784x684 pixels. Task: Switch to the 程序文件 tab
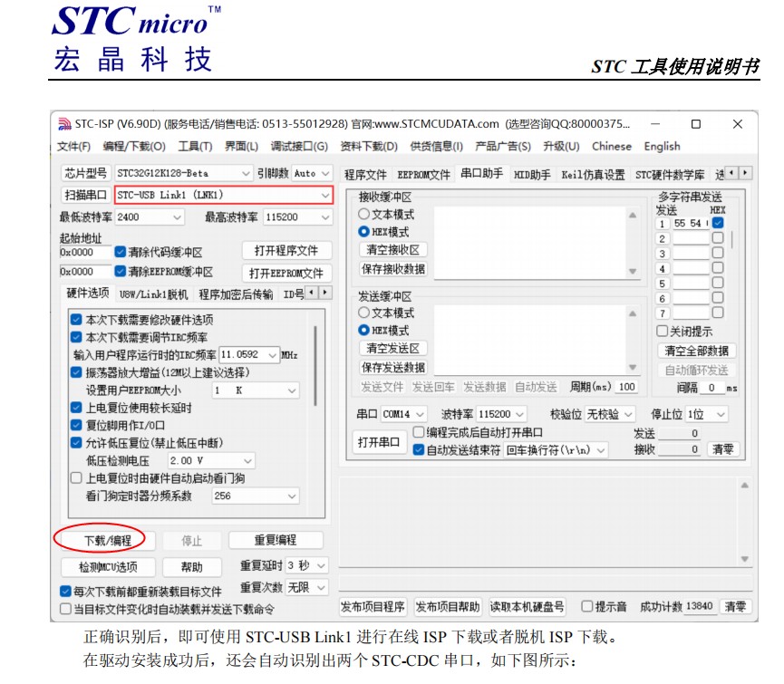click(x=365, y=174)
